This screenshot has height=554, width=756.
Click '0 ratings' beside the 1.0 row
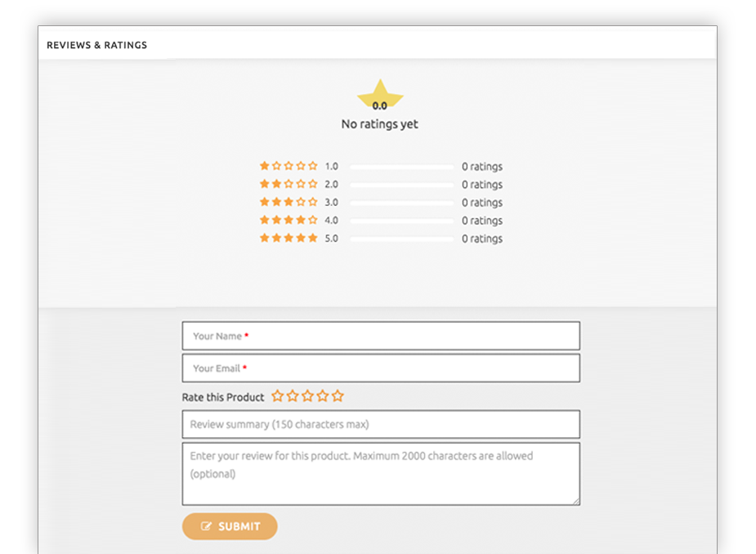[482, 167]
